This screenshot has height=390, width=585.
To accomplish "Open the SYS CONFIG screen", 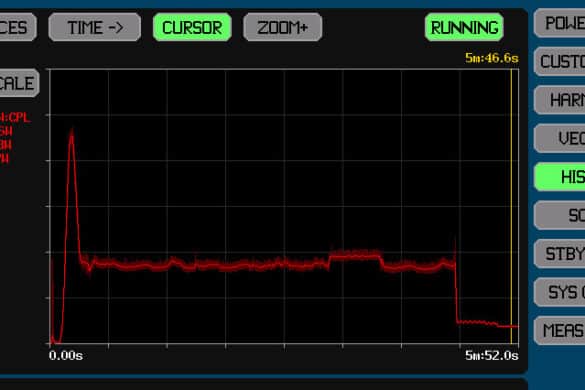I will 560,292.
